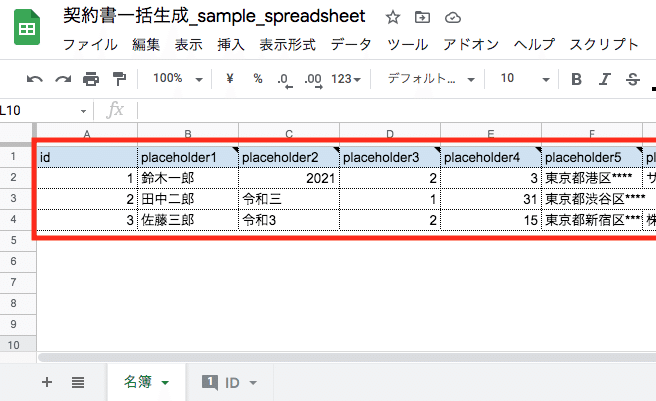Select the placeholder2 header cell

tap(289, 157)
